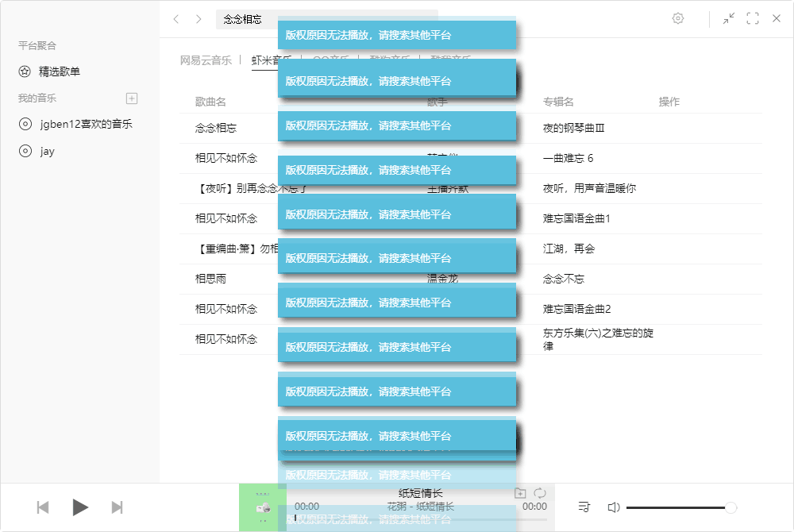Viewport: 794px width, 532px height.
Task: Click the volume slider handle
Action: pyautogui.click(x=730, y=507)
